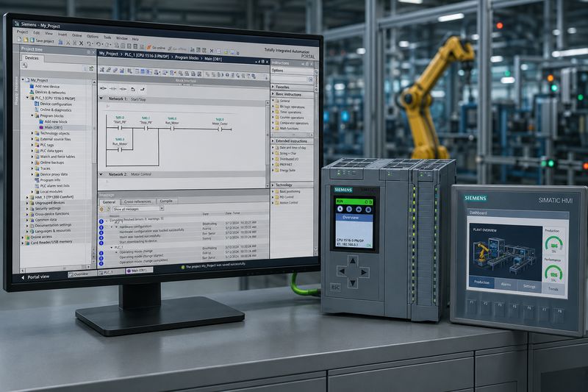Tap the Settings tab on SIMATIC HMI
Screen dimensions: 588x392
tap(529, 286)
